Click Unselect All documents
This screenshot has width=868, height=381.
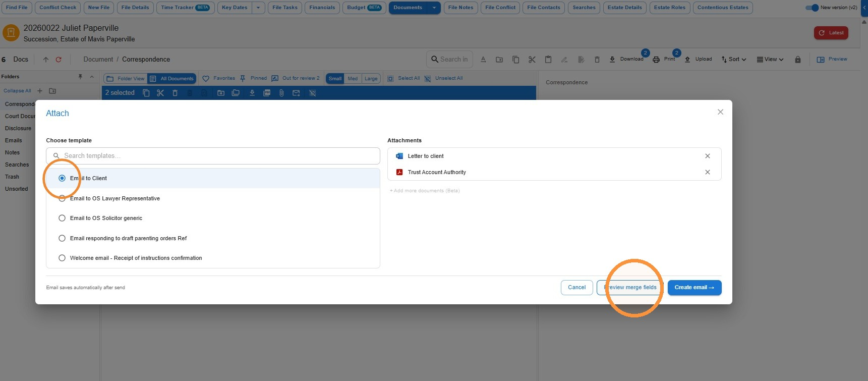(443, 78)
